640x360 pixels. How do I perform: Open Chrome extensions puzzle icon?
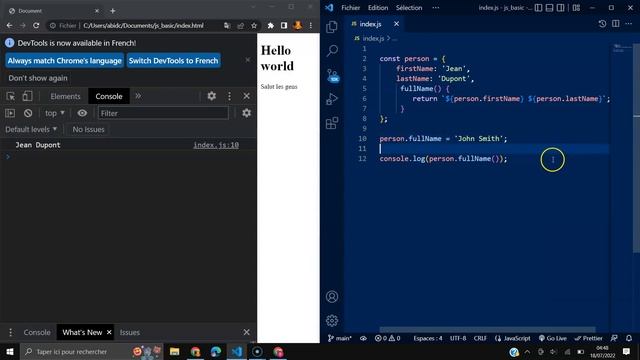(x=271, y=25)
